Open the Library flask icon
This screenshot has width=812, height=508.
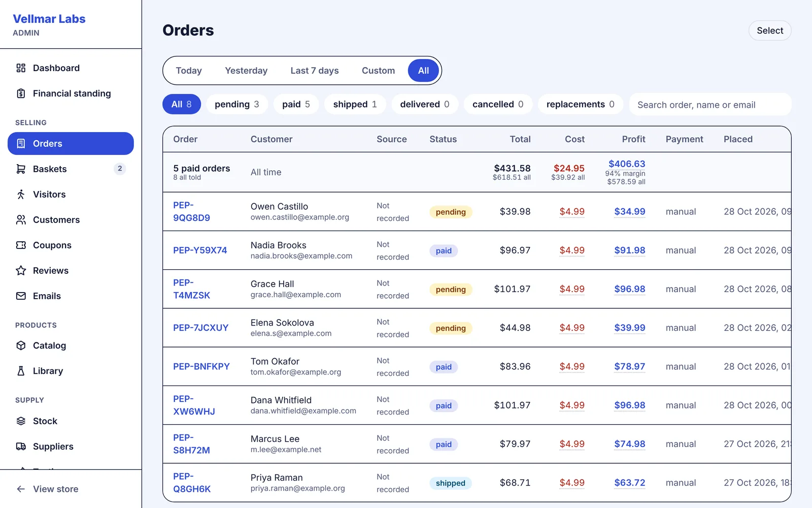pyautogui.click(x=21, y=371)
